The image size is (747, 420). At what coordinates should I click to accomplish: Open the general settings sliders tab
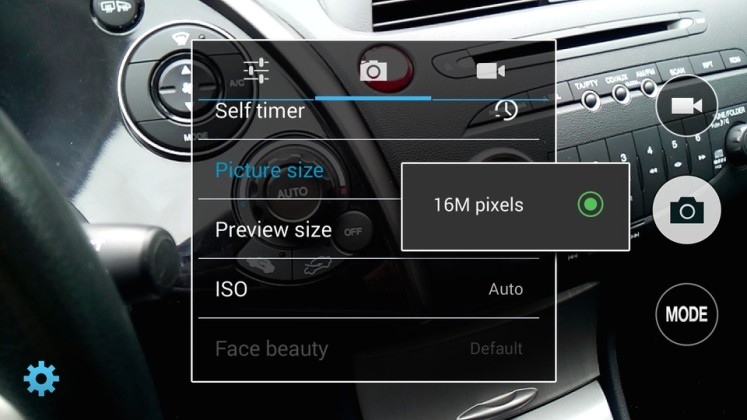(x=257, y=70)
